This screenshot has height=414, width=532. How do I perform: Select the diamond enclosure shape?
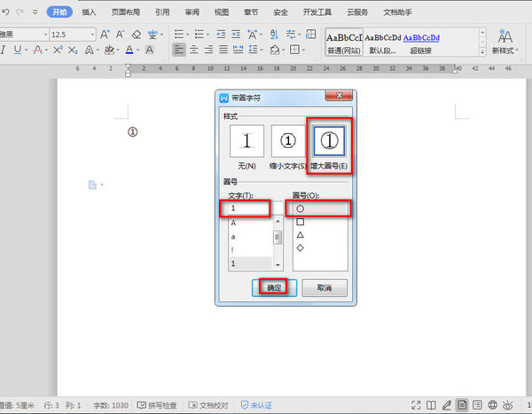(301, 248)
